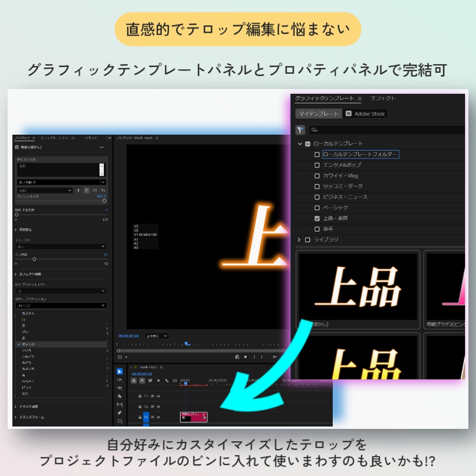Click the Small Caps Tt icon

pos(103,190)
